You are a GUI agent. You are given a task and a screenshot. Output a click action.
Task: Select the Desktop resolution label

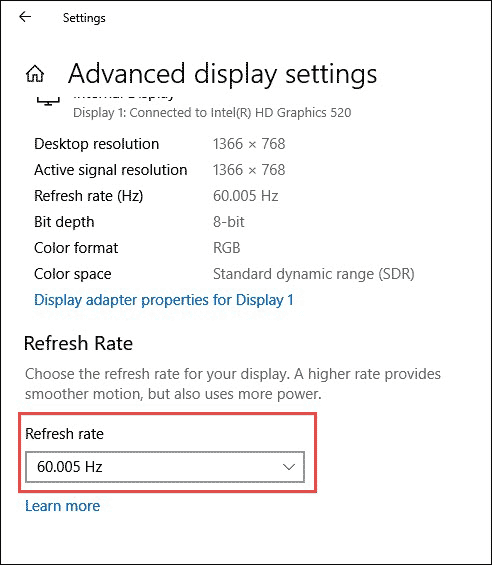coord(96,144)
